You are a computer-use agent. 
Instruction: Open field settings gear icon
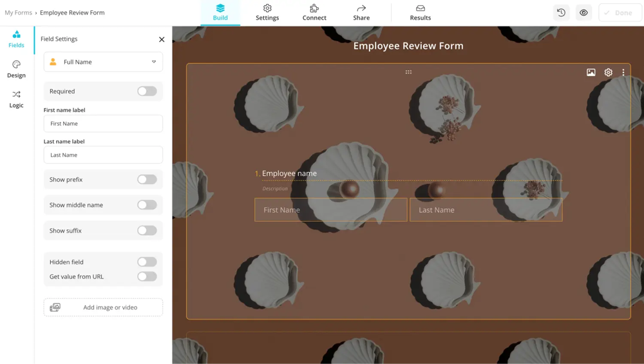click(608, 73)
